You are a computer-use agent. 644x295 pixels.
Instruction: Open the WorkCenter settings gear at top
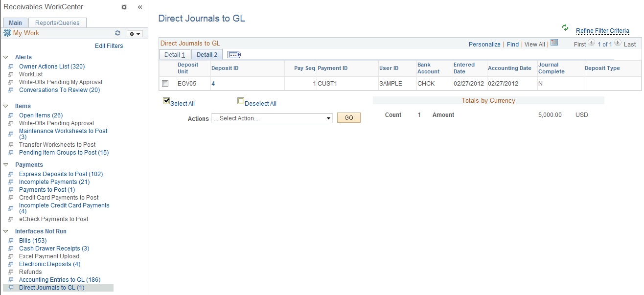click(124, 7)
